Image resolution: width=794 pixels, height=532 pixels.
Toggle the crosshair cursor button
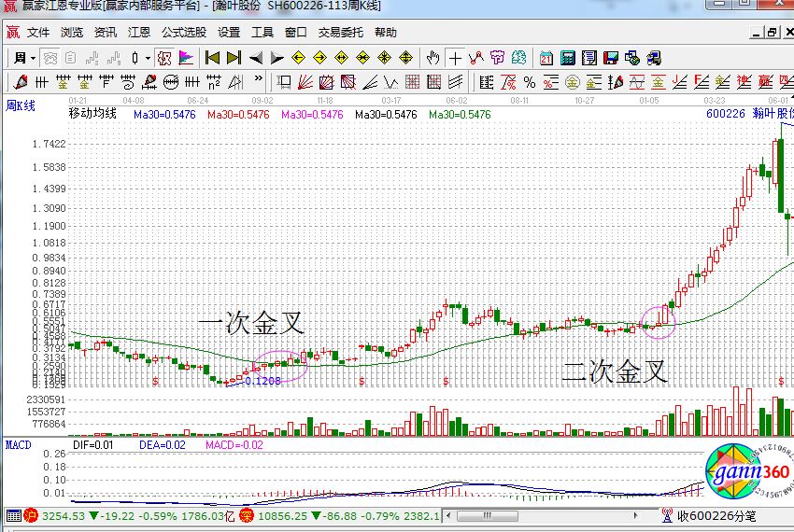455,58
